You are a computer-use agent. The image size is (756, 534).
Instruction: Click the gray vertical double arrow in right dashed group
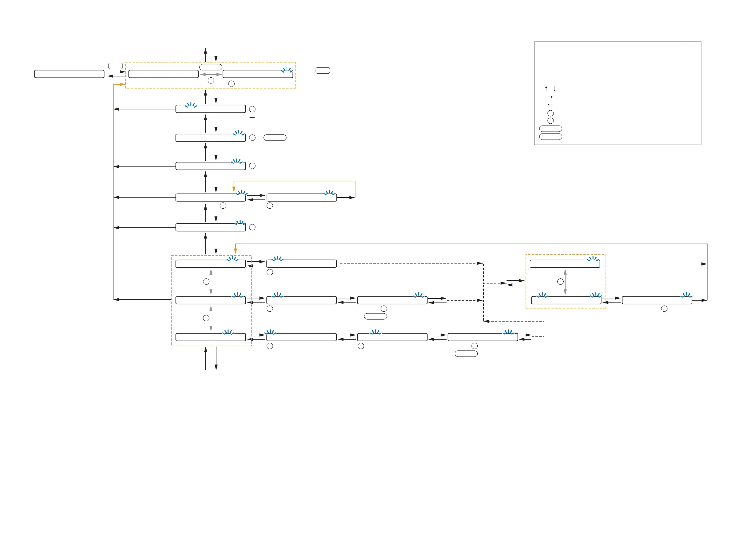click(565, 282)
